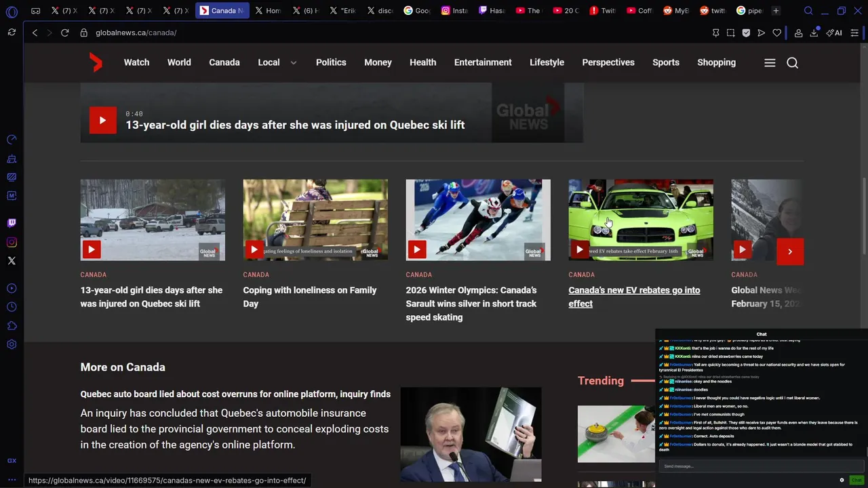Open the site hamburger menu
Viewport: 868px width, 488px height.
770,62
